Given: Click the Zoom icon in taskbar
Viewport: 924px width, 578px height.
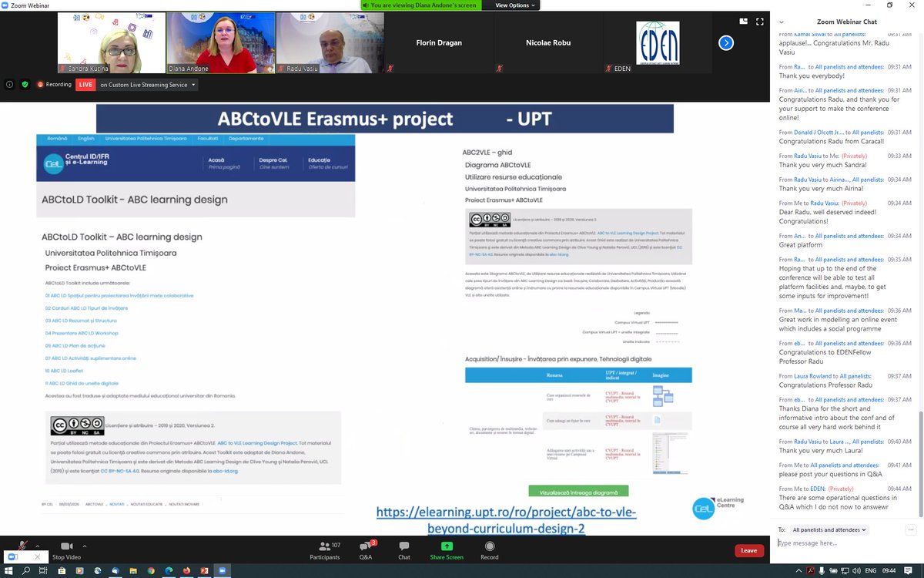Looking at the screenshot, I should 223,570.
